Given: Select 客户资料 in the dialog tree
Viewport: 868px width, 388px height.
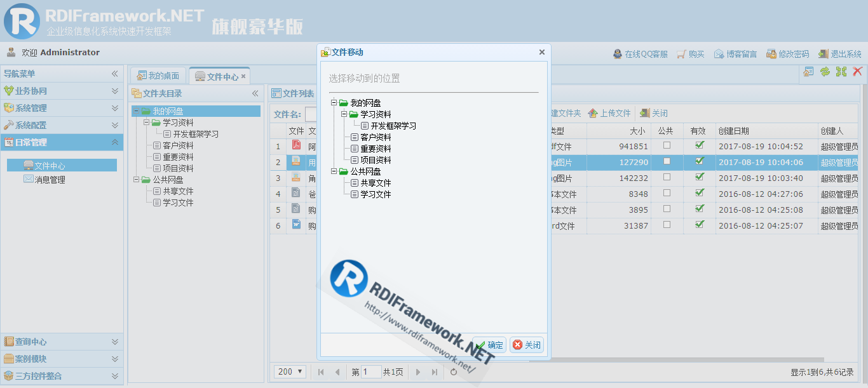Looking at the screenshot, I should tap(376, 137).
